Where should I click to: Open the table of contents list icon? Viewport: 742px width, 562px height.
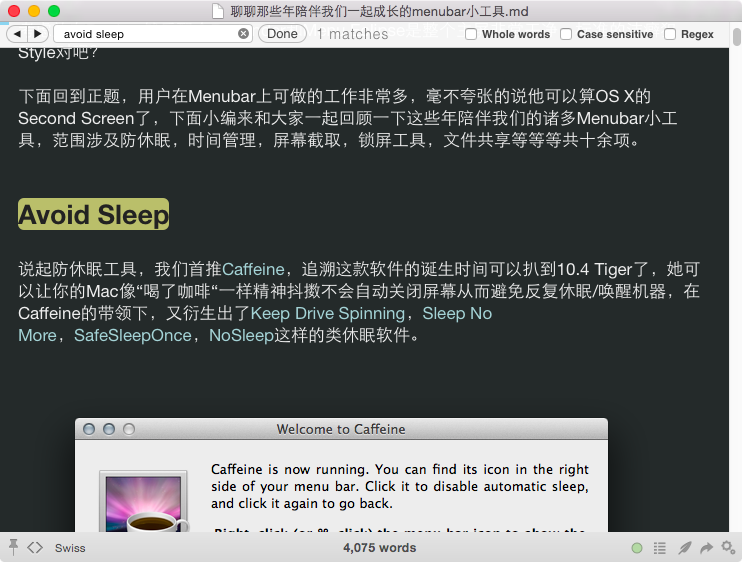point(660,548)
